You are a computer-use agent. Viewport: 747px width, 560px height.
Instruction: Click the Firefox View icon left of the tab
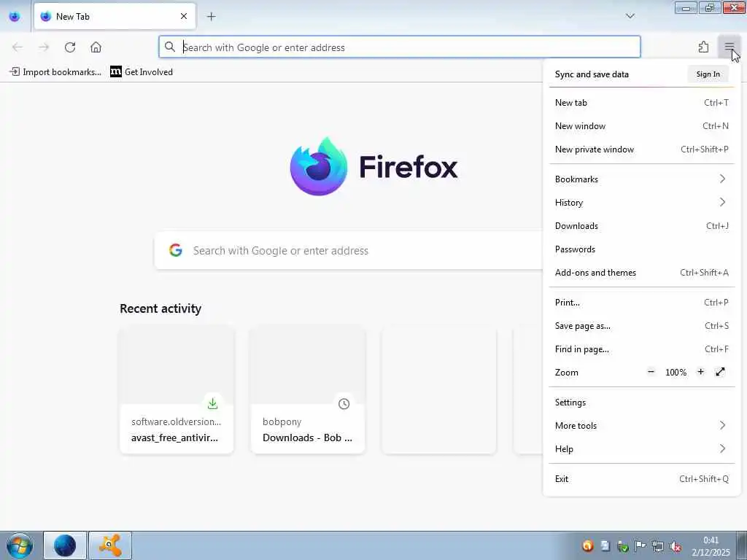click(15, 16)
